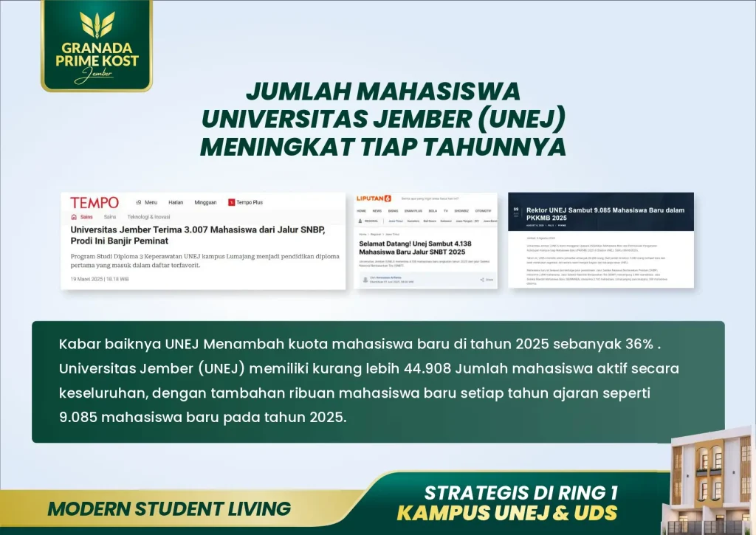
Task: Select the BOLA menu on Liputan6
Action: (x=433, y=210)
